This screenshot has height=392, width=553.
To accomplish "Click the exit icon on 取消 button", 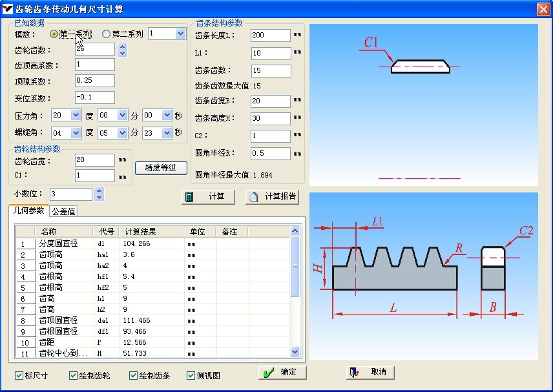I will tap(353, 373).
